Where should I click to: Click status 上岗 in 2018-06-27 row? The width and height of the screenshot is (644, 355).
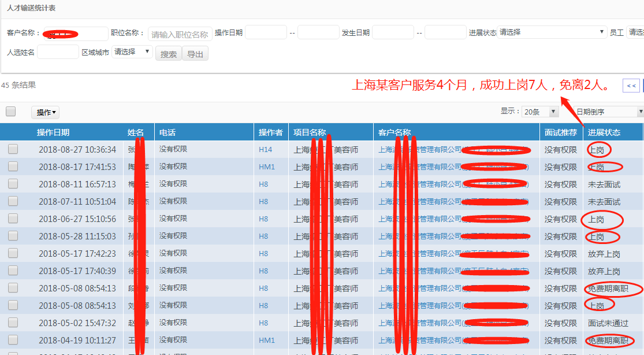[596, 219]
